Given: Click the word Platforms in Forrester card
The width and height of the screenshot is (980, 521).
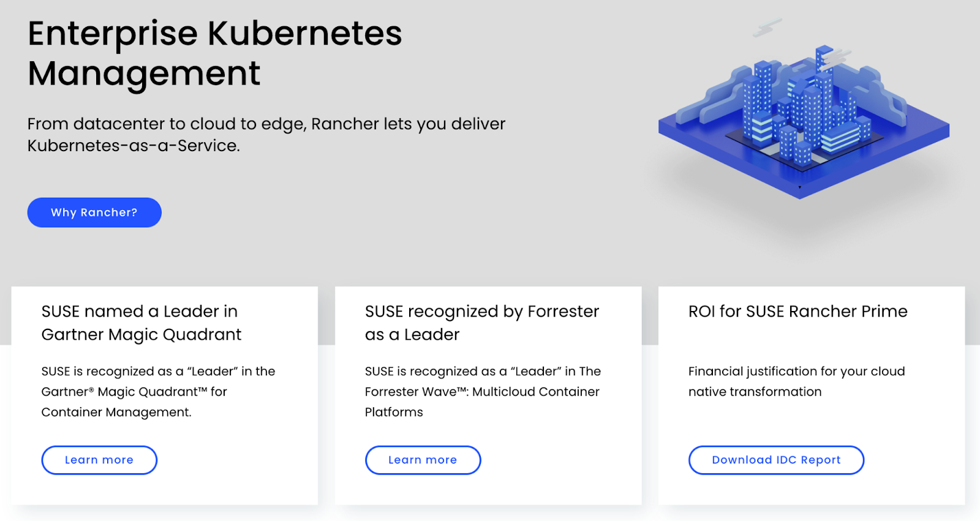Looking at the screenshot, I should 394,412.
